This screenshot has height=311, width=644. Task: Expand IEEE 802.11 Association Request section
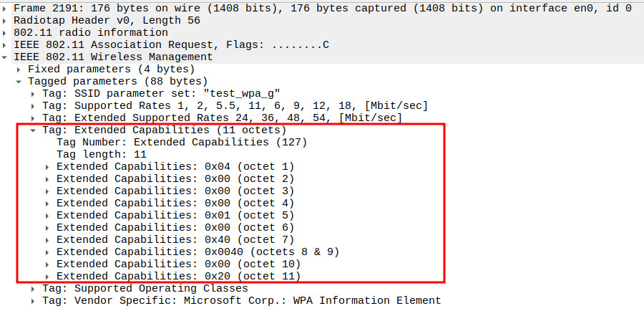coord(6,44)
